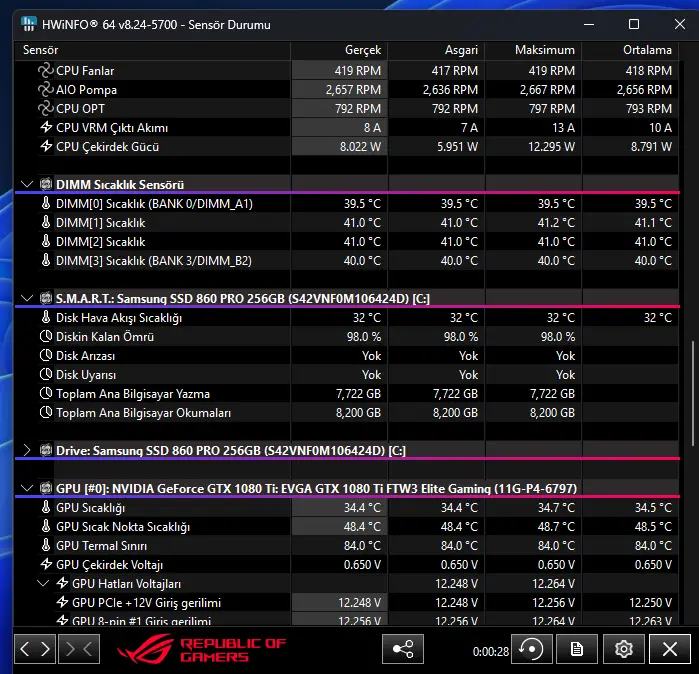Viewport: 699px width, 674px height.
Task: Click the chip icon of the S.M.A.R.T. Samsung SSD group
Action: [46, 298]
